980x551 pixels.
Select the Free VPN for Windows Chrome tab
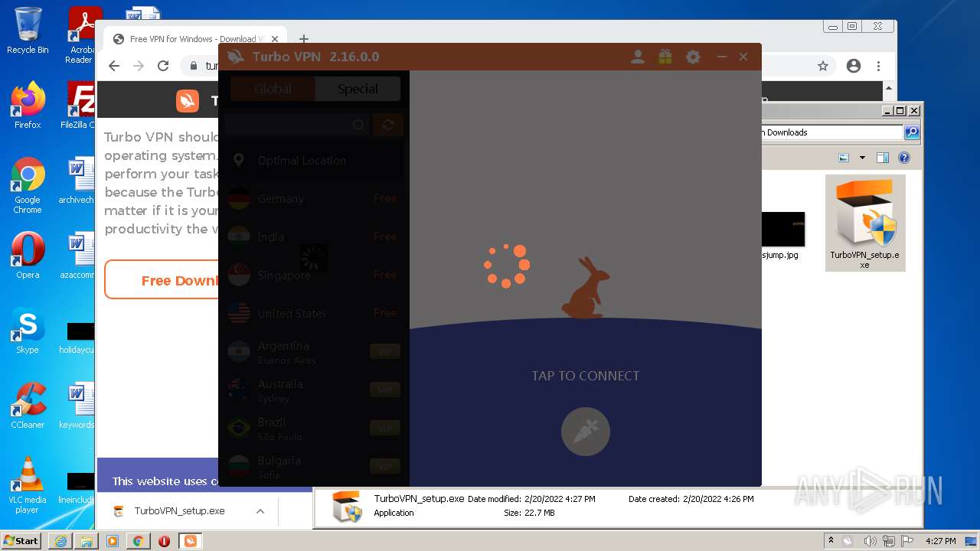195,39
